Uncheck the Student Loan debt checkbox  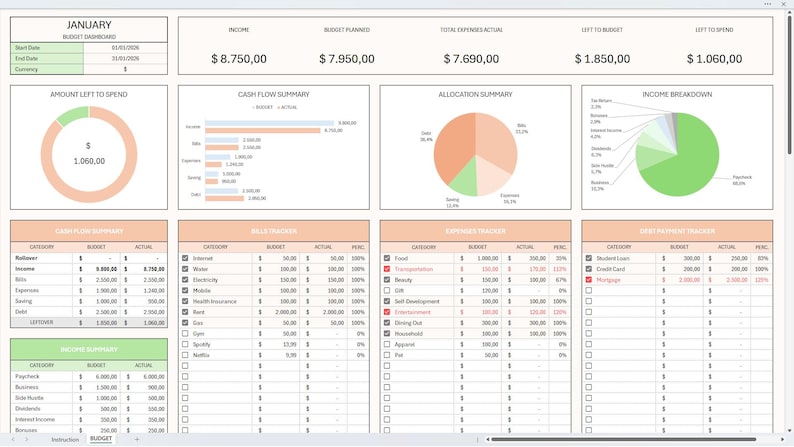(x=588, y=258)
